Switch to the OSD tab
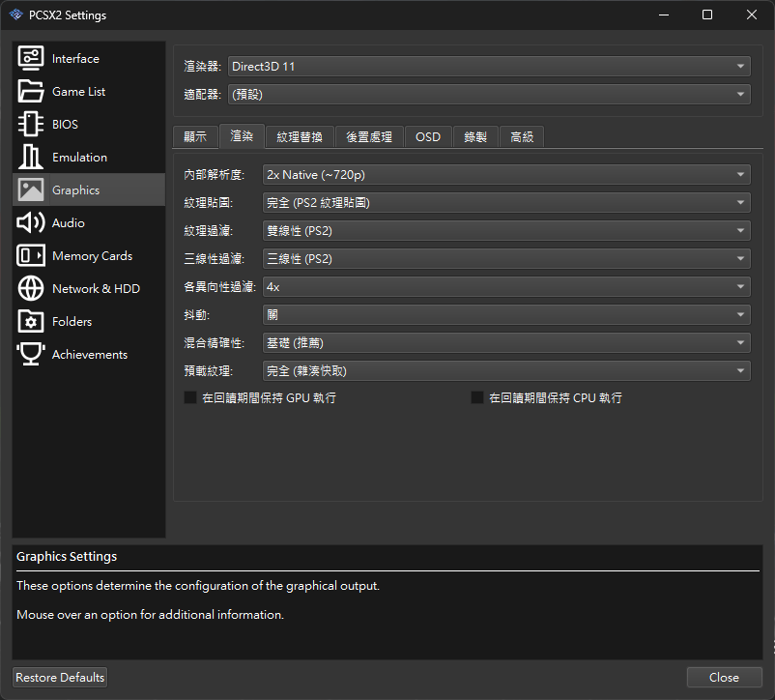 [428, 137]
